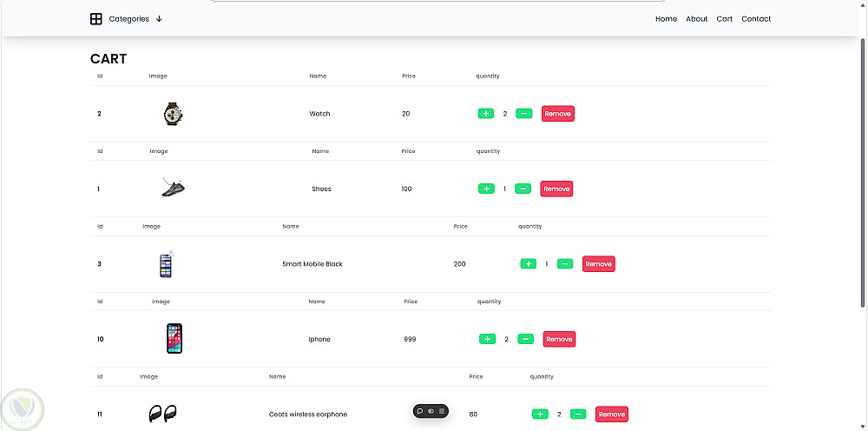Screen dimensions: 868x431
Task: Open the Categories menu label
Action: 129,19
